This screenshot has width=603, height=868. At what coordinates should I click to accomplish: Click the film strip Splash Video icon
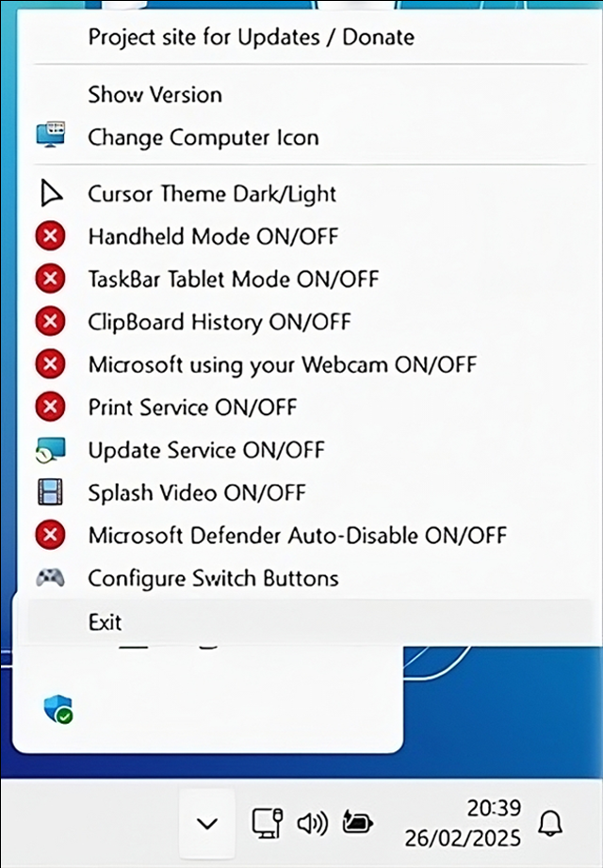50,492
